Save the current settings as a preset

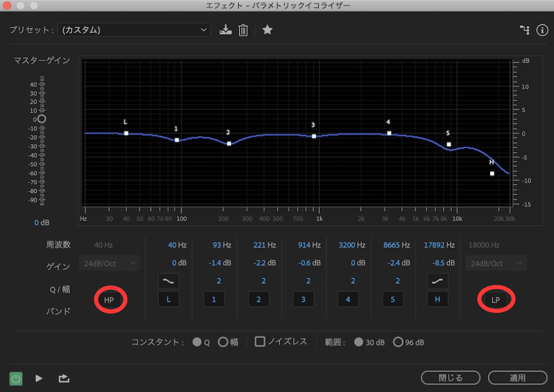tap(225, 30)
